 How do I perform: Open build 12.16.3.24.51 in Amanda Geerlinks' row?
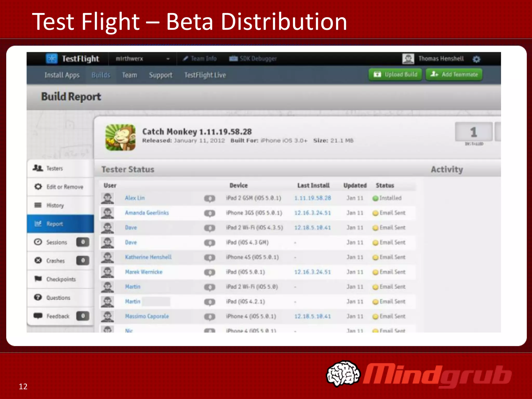[312, 213]
